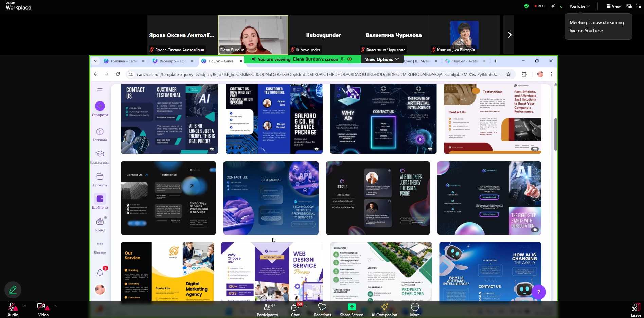Open the YouTube streaming dropdown
Viewport: 644px width, 318px height.
(579, 6)
